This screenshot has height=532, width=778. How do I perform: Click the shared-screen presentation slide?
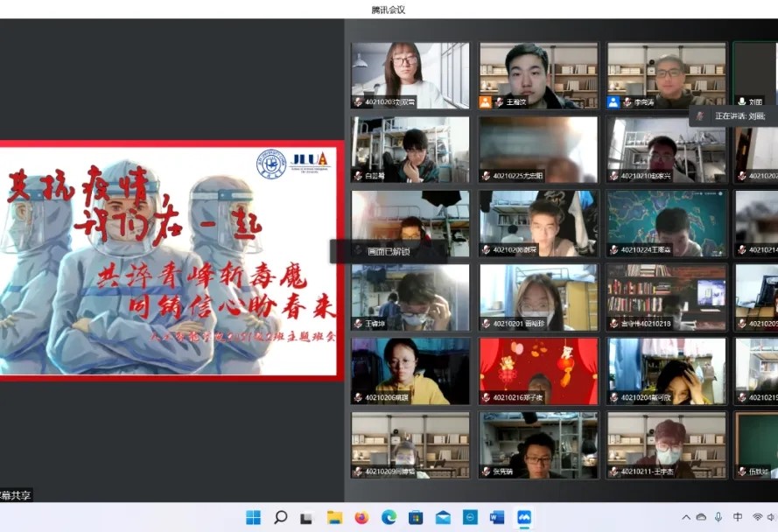point(171,261)
